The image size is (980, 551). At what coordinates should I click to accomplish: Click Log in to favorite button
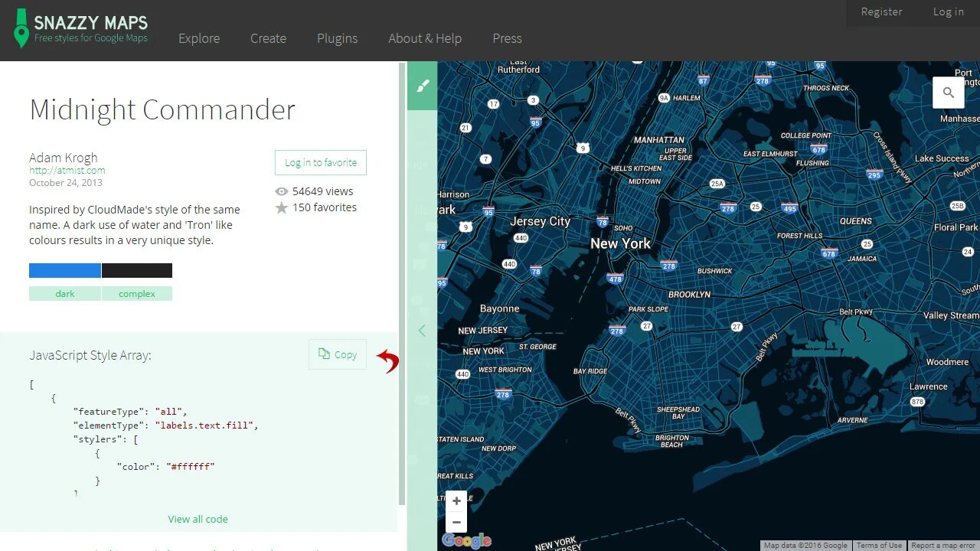pos(321,162)
